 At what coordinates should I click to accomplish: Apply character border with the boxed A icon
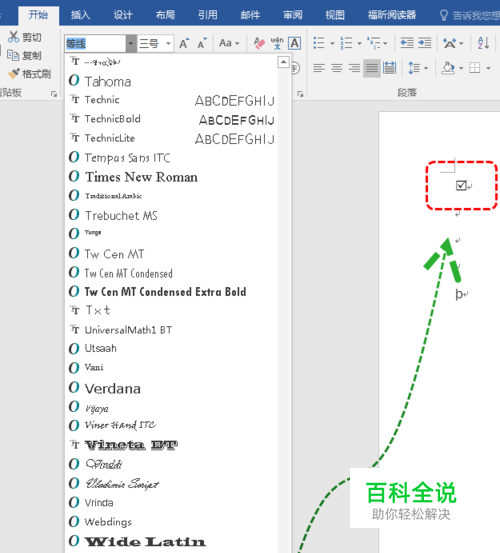pos(294,43)
